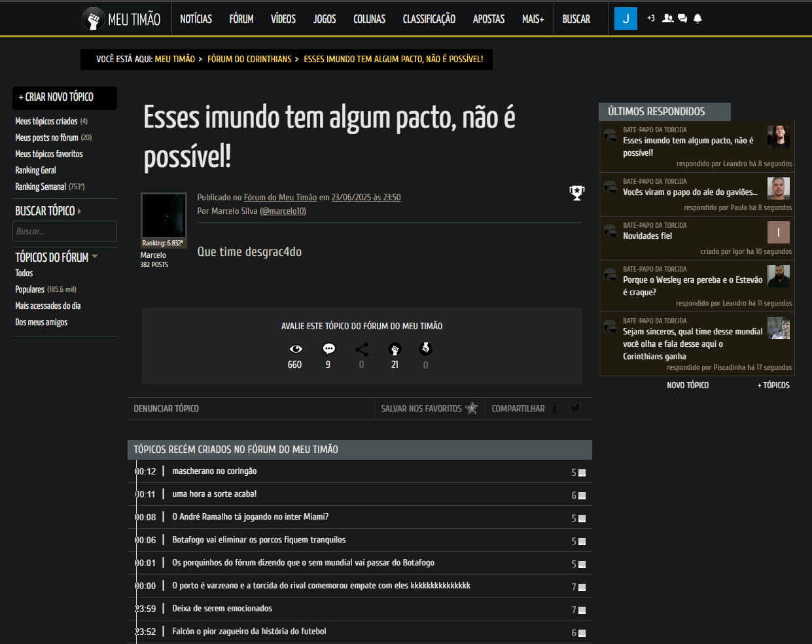
Task: Open Leandro's avatar on first recent reply
Action: click(x=779, y=137)
